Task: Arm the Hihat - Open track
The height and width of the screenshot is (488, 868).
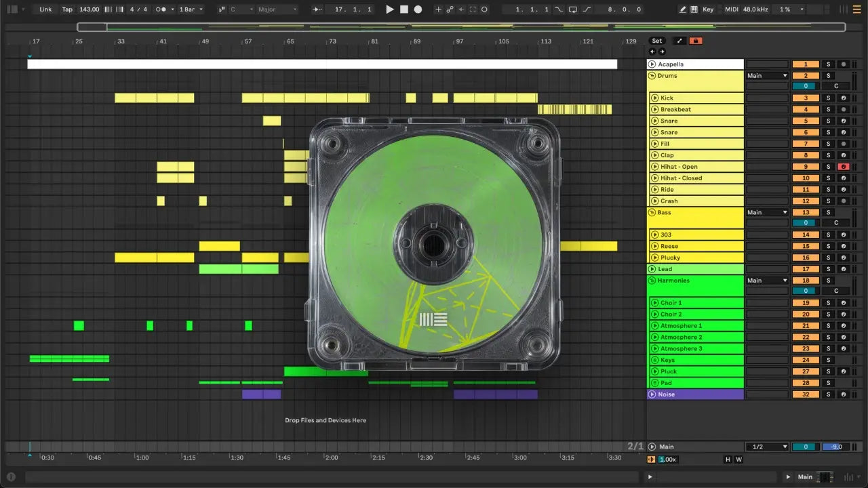Action: pyautogui.click(x=843, y=167)
